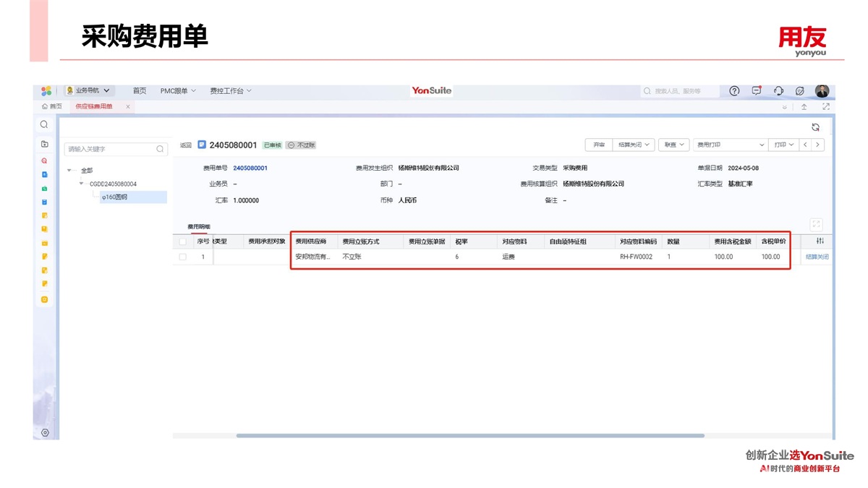Click the magnifier icon in left sidebar
Screen dimensions: 868x488
click(44, 125)
